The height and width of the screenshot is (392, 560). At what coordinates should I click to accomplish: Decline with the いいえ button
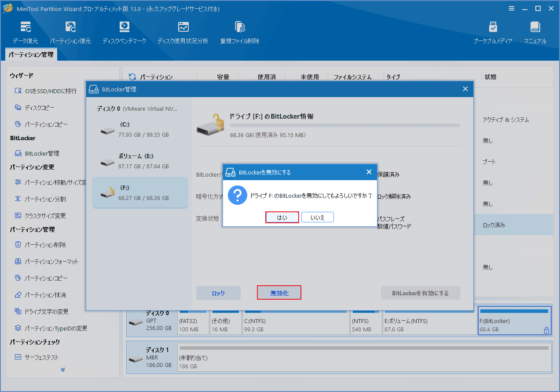[x=318, y=217]
